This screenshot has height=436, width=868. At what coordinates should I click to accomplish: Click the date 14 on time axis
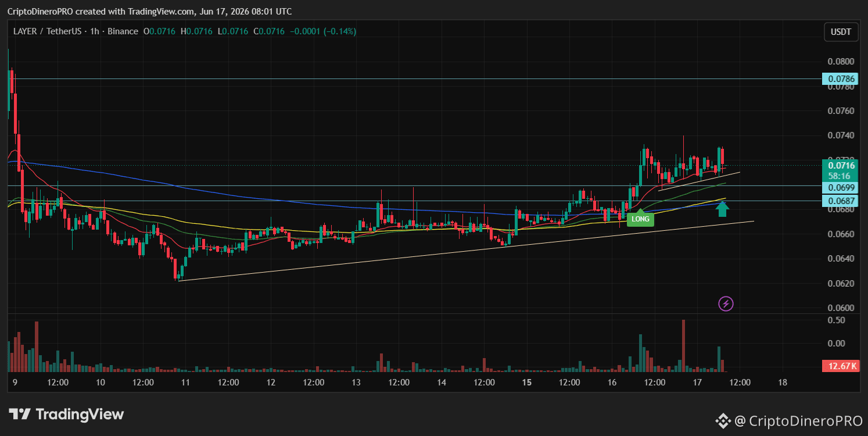442,383
